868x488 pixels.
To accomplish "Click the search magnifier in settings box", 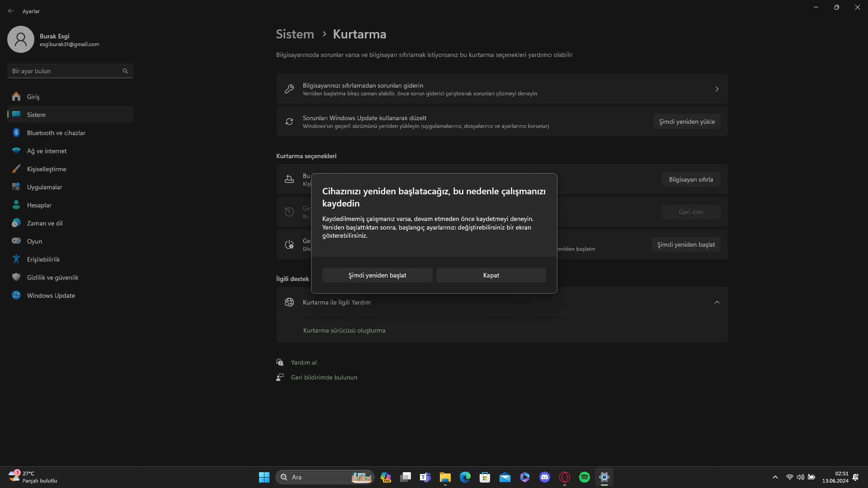I will 125,71.
